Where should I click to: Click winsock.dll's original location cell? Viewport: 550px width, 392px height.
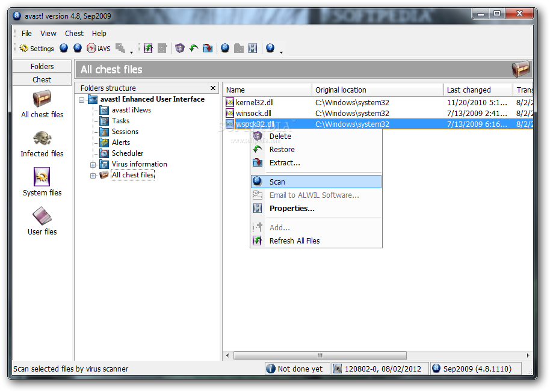click(352, 113)
